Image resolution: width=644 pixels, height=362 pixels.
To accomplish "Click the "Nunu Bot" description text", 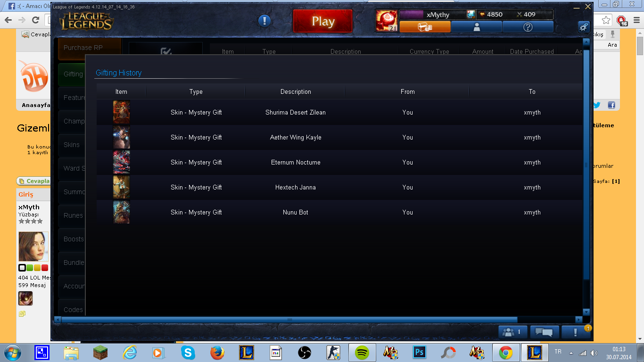I will pyautogui.click(x=296, y=212).
